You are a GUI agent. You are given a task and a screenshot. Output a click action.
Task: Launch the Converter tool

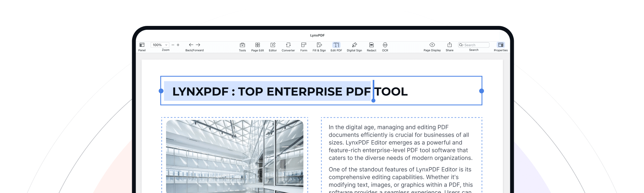(x=288, y=45)
